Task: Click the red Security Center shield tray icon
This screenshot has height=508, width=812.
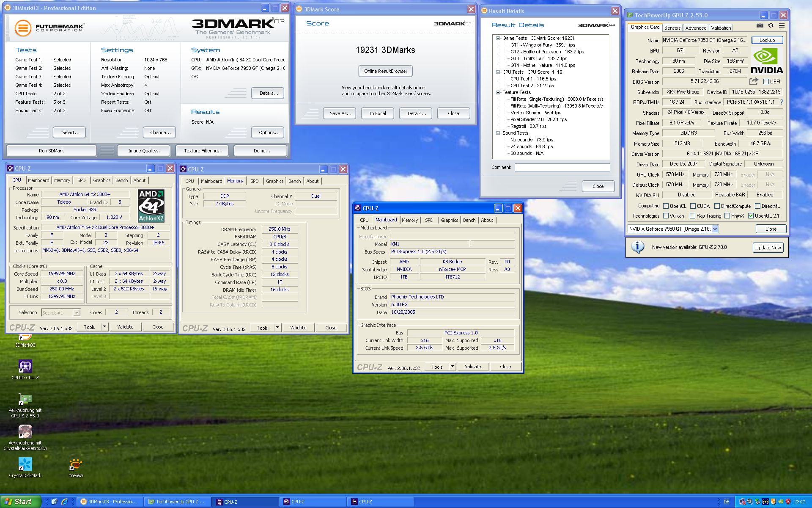Action: pos(788,502)
